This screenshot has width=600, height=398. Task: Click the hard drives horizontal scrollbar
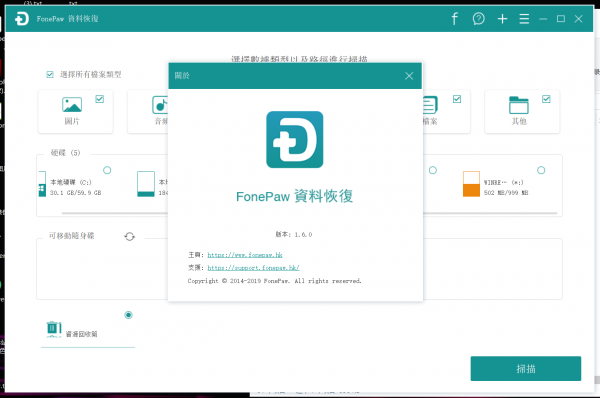coord(309,213)
